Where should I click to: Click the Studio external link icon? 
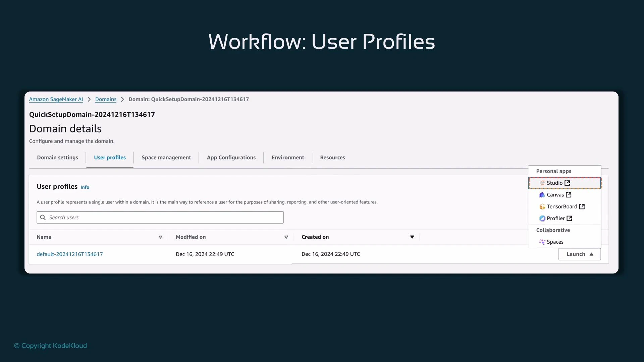[x=567, y=183]
